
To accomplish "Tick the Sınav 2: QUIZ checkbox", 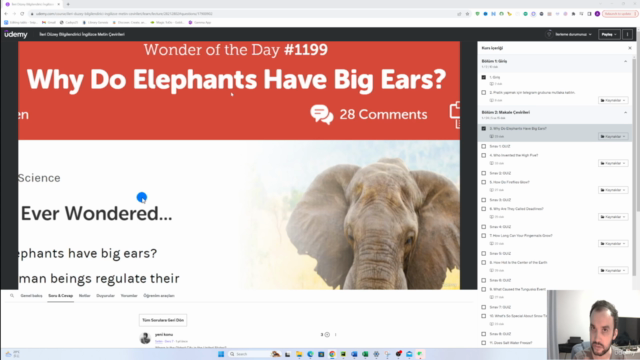I will point(484,173).
